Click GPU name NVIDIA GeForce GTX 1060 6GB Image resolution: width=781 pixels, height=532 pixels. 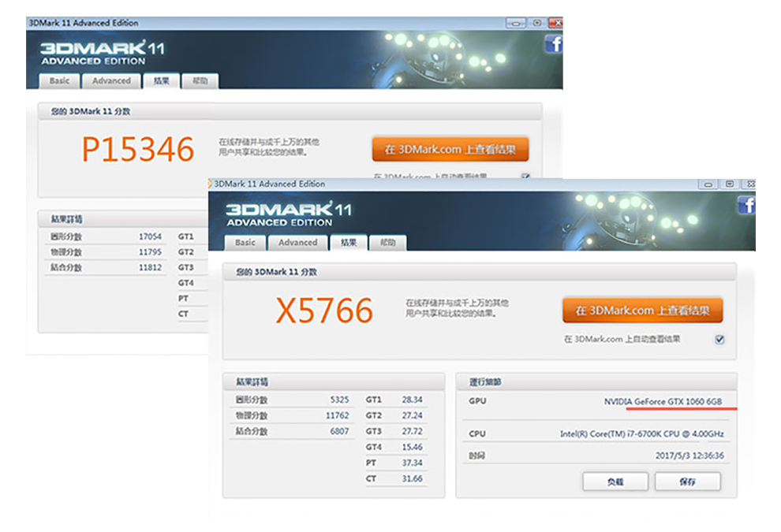[x=663, y=401]
